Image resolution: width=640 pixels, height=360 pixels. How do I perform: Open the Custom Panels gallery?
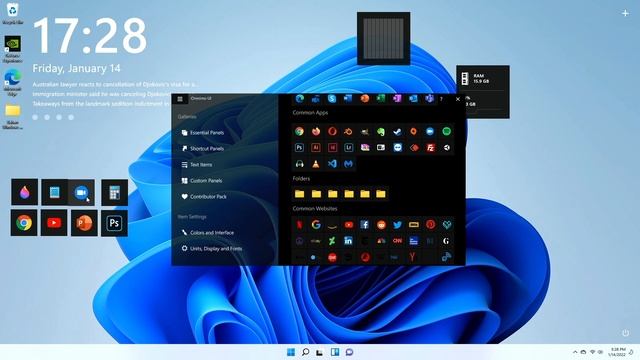[202, 180]
